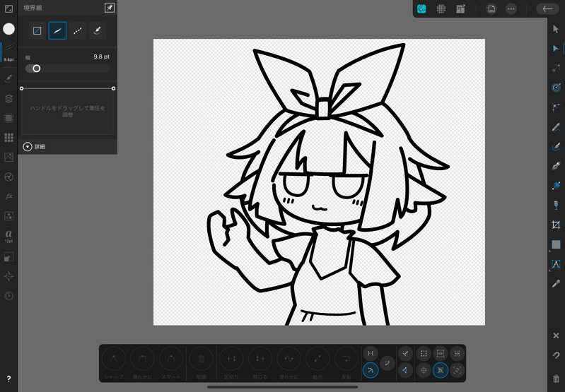Open the Text studio showing 12pt

point(8,236)
